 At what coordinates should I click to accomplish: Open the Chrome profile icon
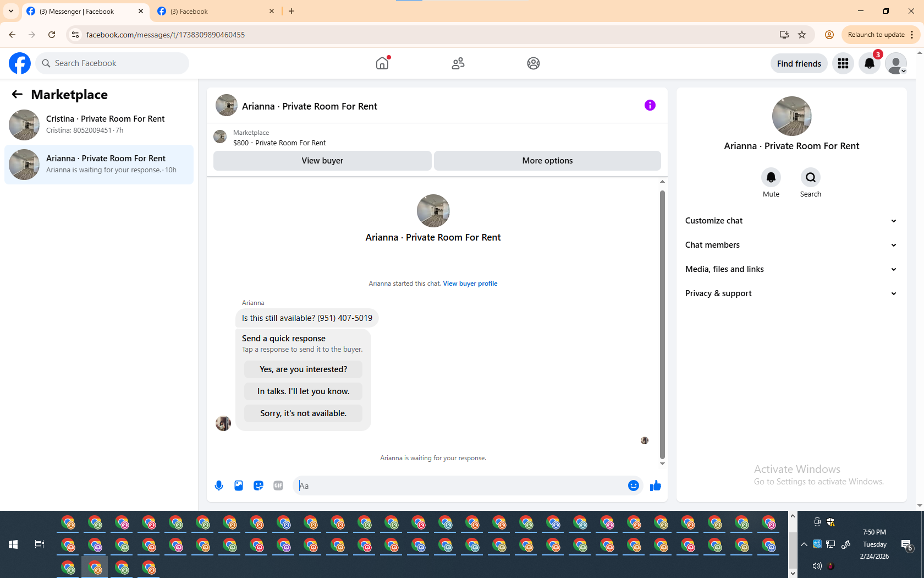(x=829, y=35)
